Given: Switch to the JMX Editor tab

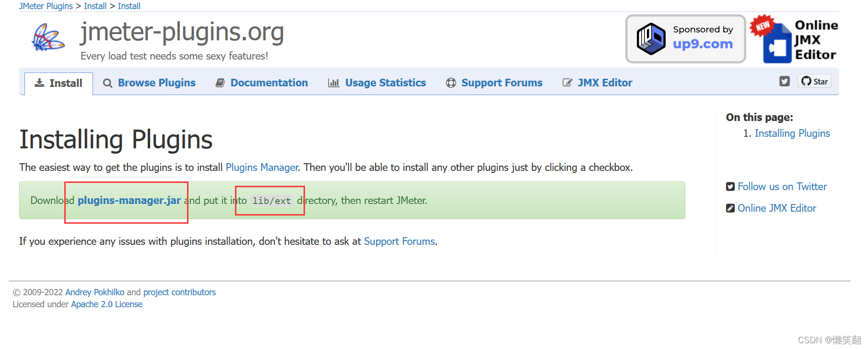Looking at the screenshot, I should pyautogui.click(x=598, y=83).
